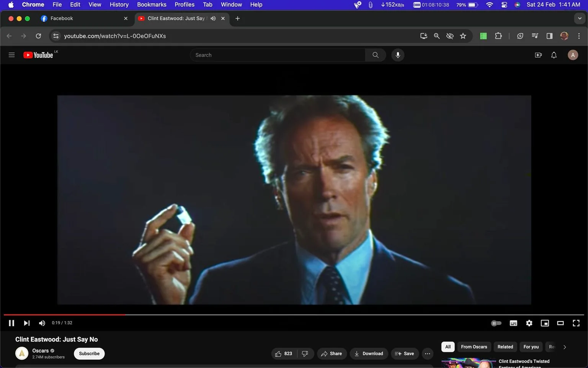This screenshot has height=368, width=588.
Task: Open the Profiles menu
Action: (x=185, y=5)
